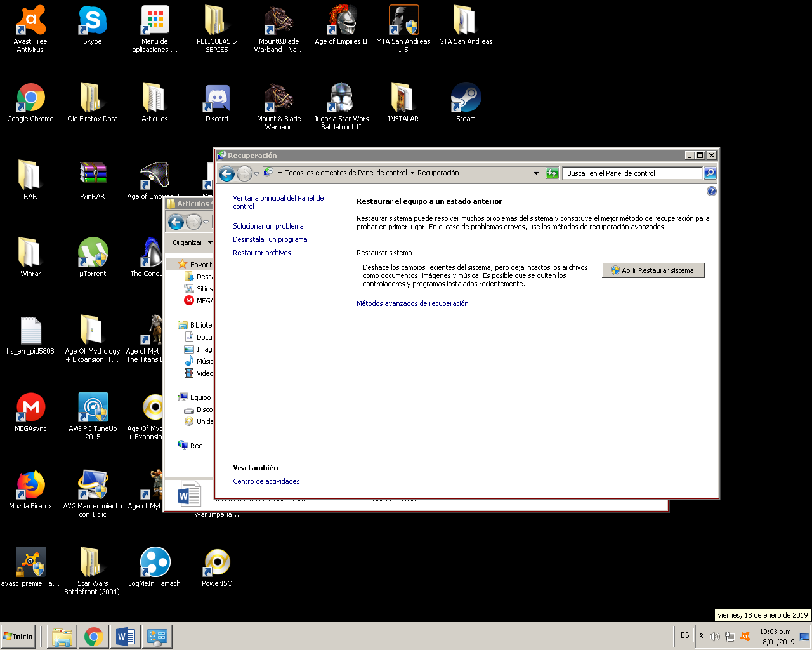Click the Abrir Restaurar sistema button
Viewport: 812px width, 650px height.
pyautogui.click(x=653, y=270)
